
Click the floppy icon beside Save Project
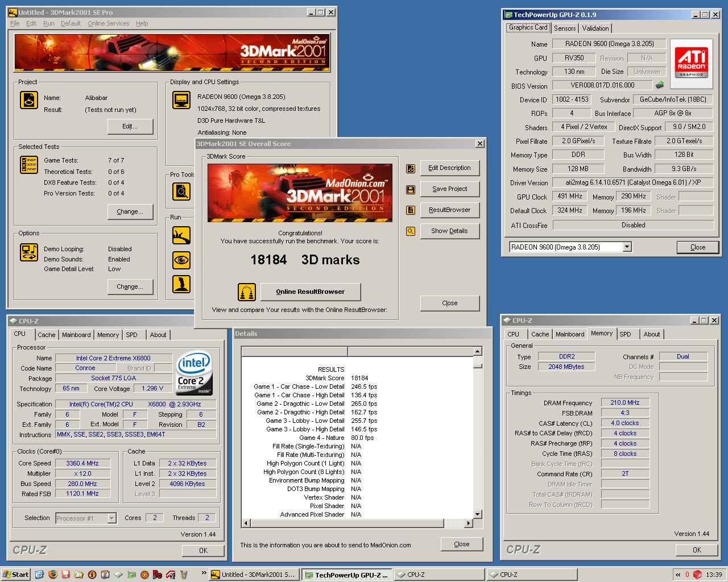(411, 189)
